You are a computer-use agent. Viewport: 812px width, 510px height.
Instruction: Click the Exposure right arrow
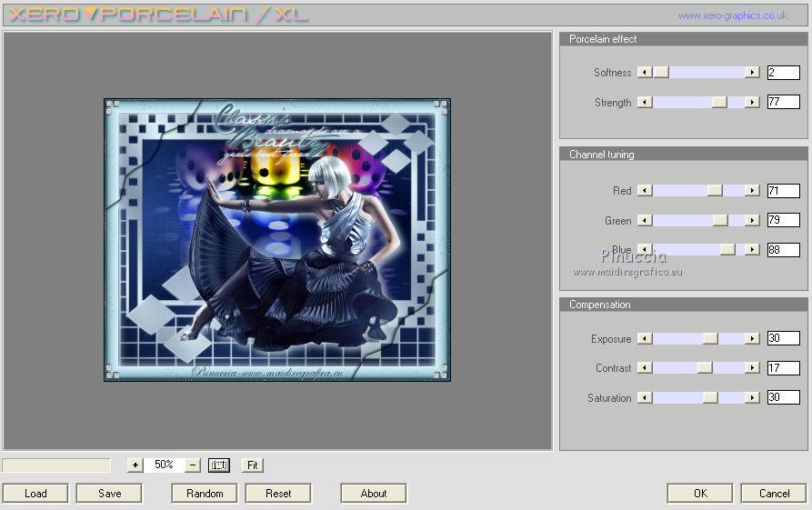coord(752,338)
